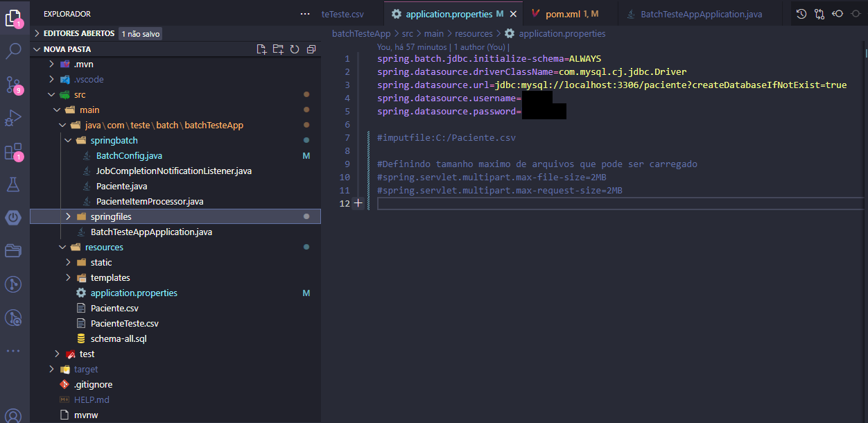868x423 pixels.
Task: Click New Folder icon in NOVA PASTA header
Action: [278, 49]
